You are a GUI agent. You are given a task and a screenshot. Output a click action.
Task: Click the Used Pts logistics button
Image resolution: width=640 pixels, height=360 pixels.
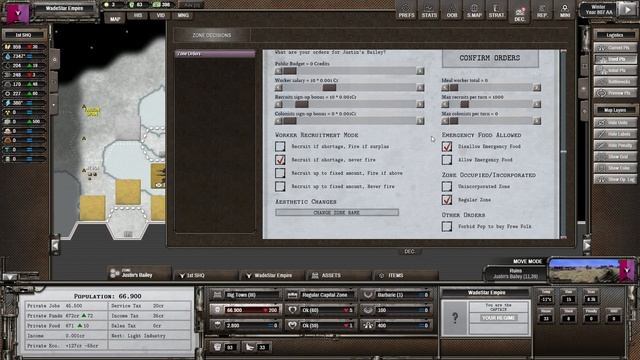pyautogui.click(x=615, y=59)
